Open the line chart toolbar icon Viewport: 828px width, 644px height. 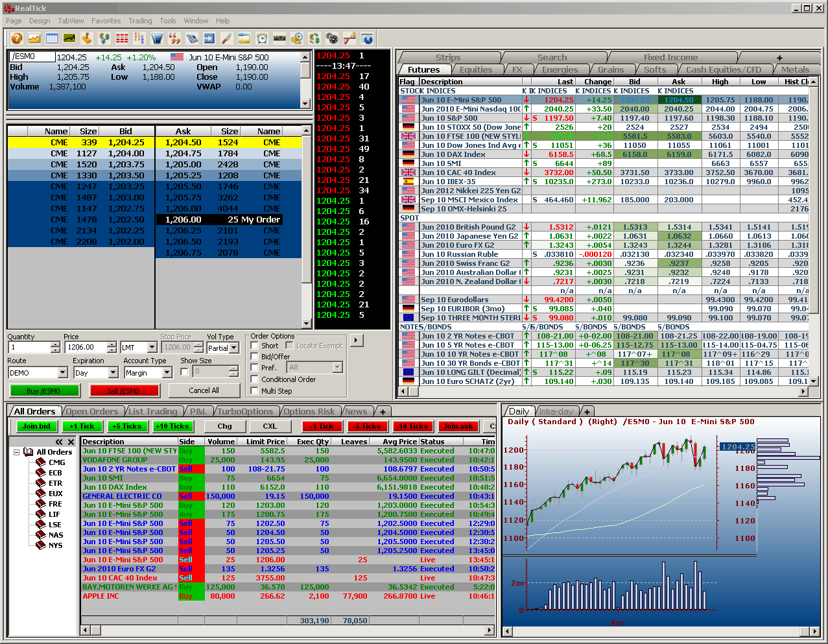34,39
